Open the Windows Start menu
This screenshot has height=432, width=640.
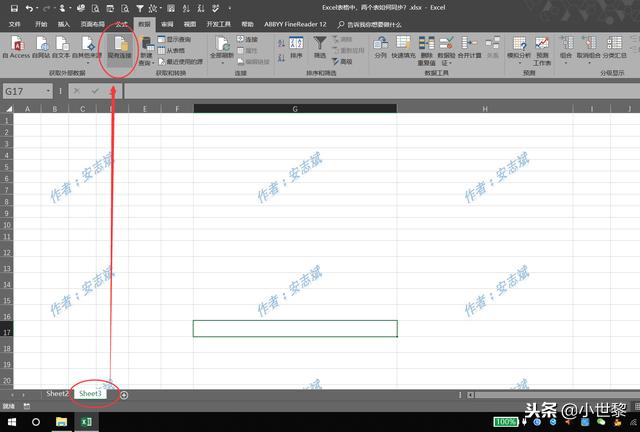click(x=12, y=422)
